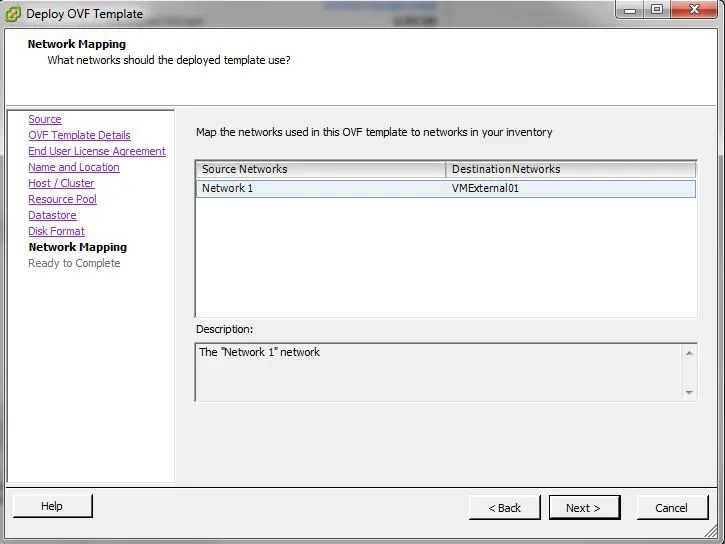Click the description text box

click(x=438, y=372)
